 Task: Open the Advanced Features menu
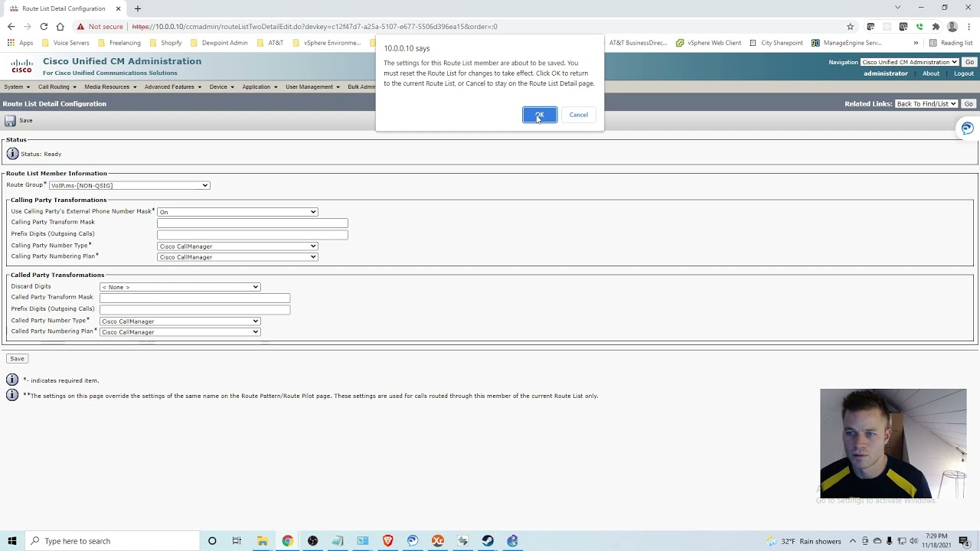click(x=173, y=87)
